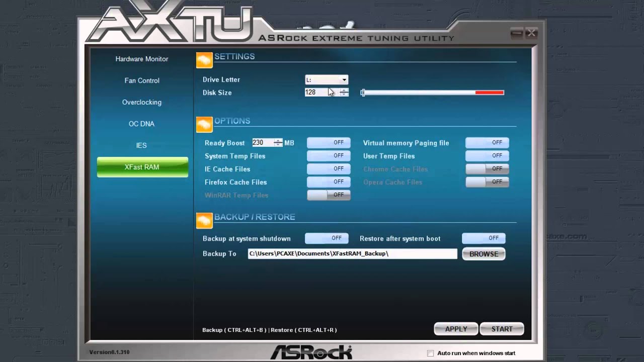Click the Options section icon
Viewport: 644px width, 362px height.
pos(204,125)
